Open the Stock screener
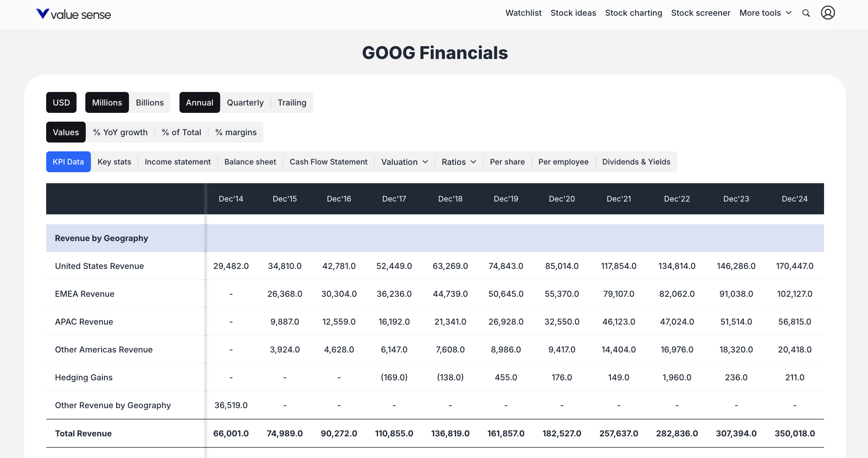 (x=700, y=13)
